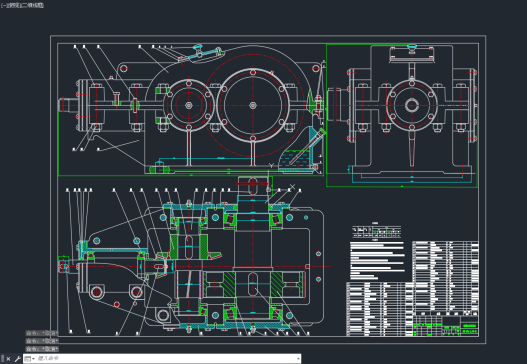527x364 pixels.
Task: Open the recent commands dropdown
Action: click(30, 359)
